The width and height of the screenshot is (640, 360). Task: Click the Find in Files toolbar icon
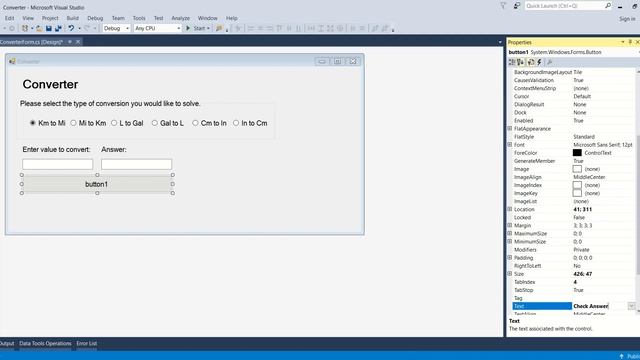coord(219,28)
